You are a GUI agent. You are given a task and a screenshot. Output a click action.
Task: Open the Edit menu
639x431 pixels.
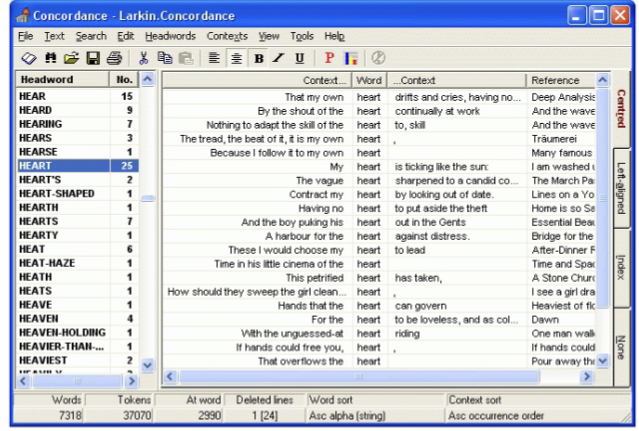tap(126, 36)
